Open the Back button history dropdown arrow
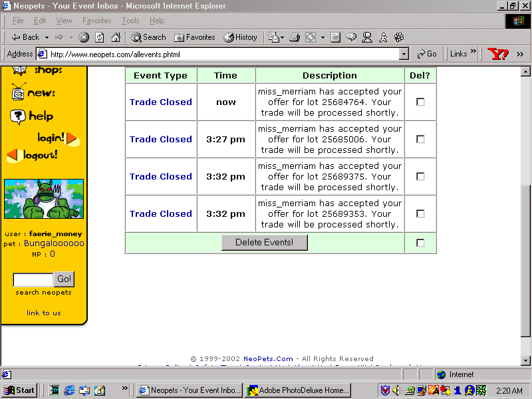The image size is (532, 399). [x=46, y=37]
